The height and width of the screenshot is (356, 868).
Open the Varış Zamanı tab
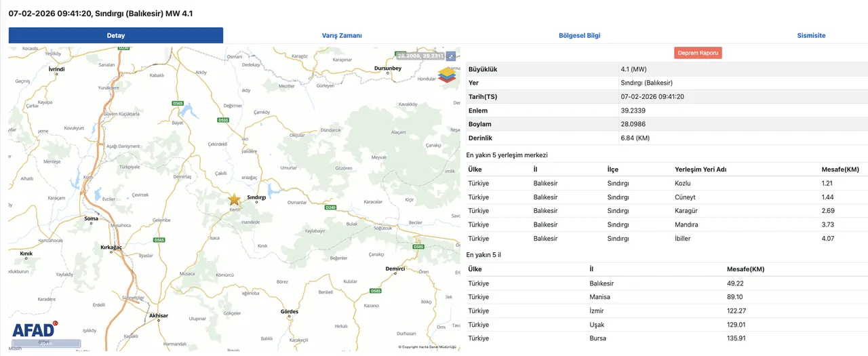342,35
